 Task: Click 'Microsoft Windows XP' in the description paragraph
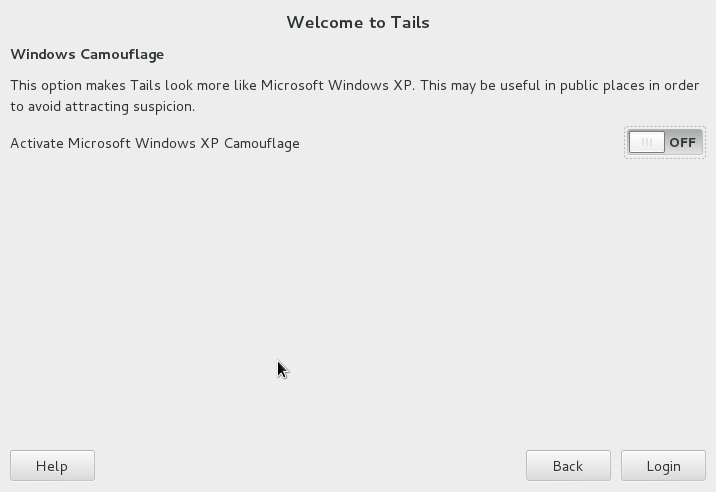[x=337, y=85]
